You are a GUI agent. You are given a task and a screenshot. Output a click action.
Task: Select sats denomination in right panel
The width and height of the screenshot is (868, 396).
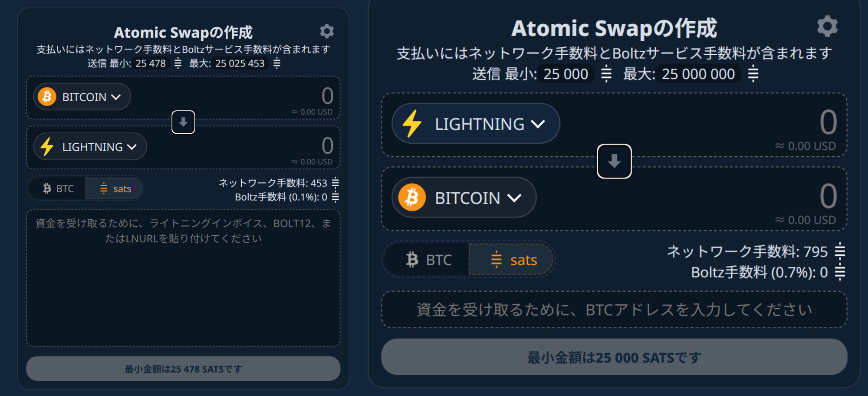coord(513,260)
